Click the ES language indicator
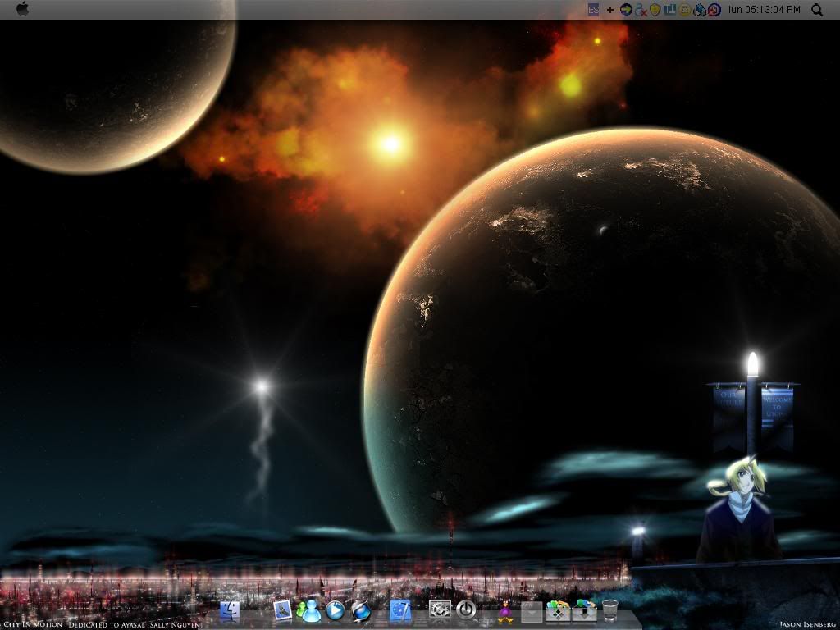The height and width of the screenshot is (630, 840). pyautogui.click(x=593, y=10)
